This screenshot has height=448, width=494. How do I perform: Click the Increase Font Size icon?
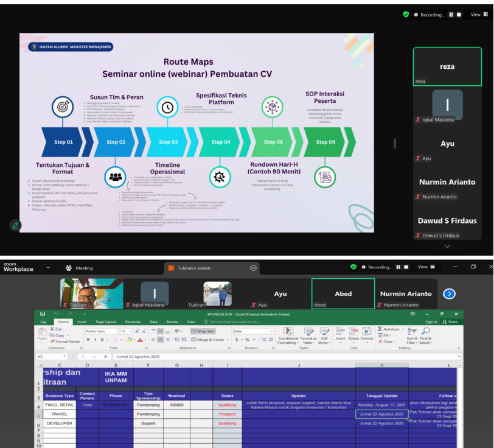(137, 331)
